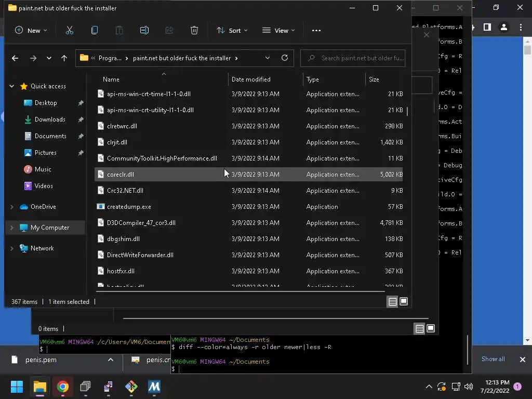532x399 pixels.
Task: Click the Cut scissors icon in toolbar
Action: pyautogui.click(x=69, y=31)
